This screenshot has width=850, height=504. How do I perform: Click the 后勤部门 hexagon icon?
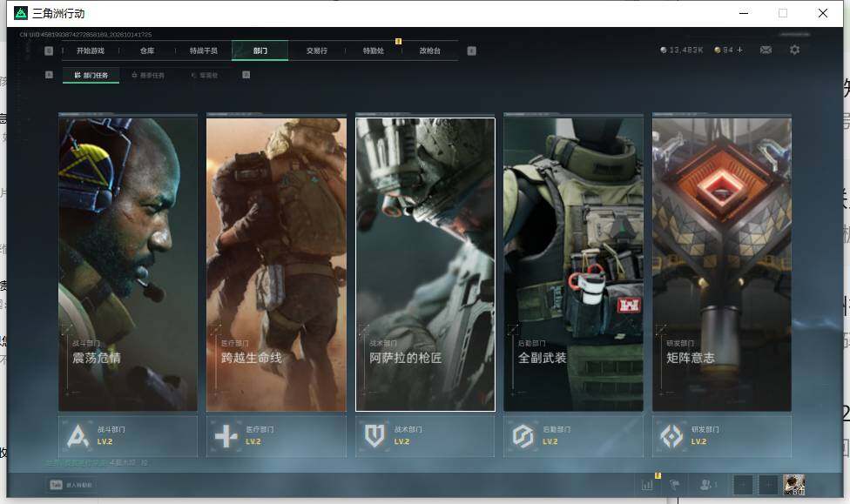(x=523, y=436)
